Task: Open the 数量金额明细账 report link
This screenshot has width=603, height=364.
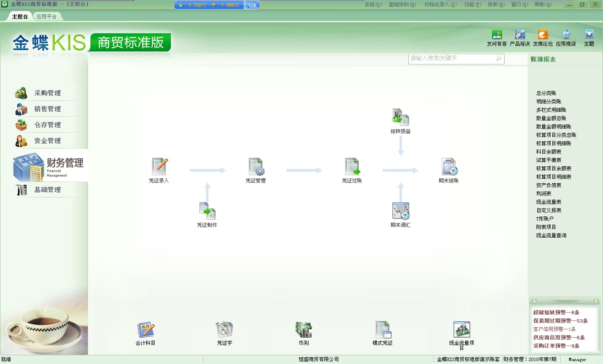Action: (x=554, y=127)
